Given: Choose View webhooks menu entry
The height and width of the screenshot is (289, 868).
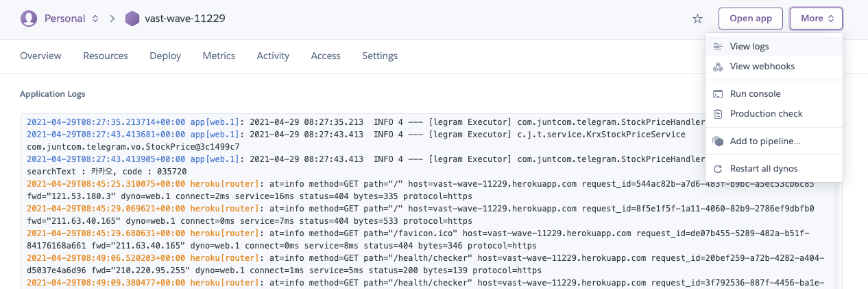Looking at the screenshot, I should (x=773, y=67).
